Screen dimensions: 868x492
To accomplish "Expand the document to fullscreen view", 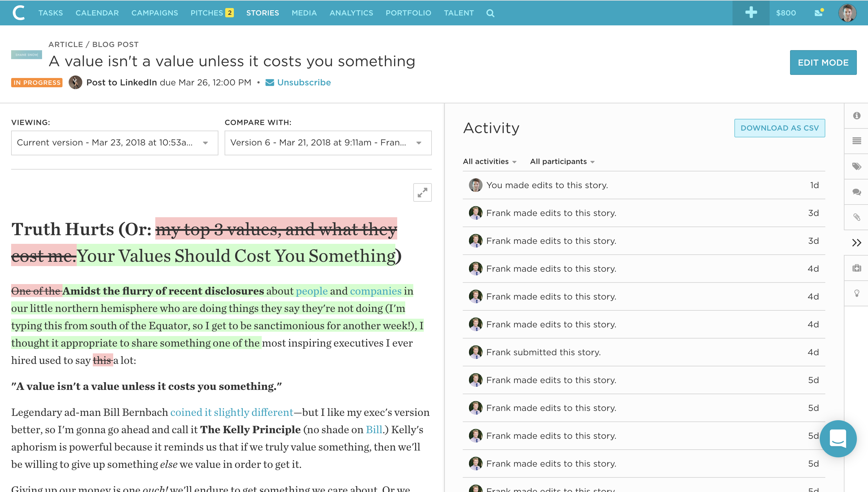I will [422, 192].
